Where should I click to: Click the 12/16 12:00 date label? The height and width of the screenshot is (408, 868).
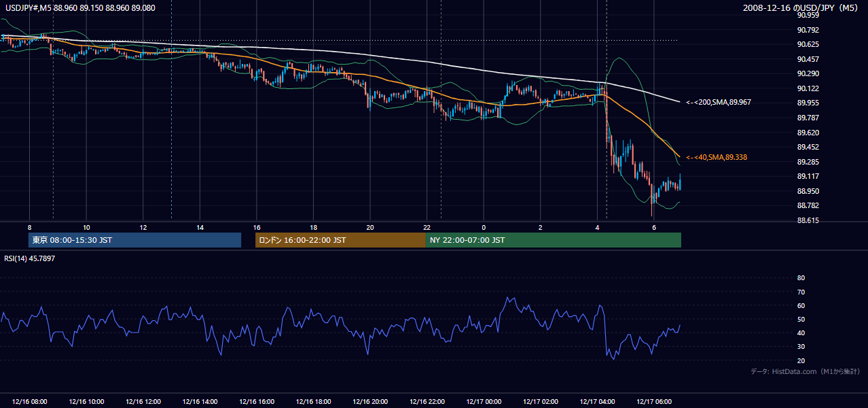143,402
